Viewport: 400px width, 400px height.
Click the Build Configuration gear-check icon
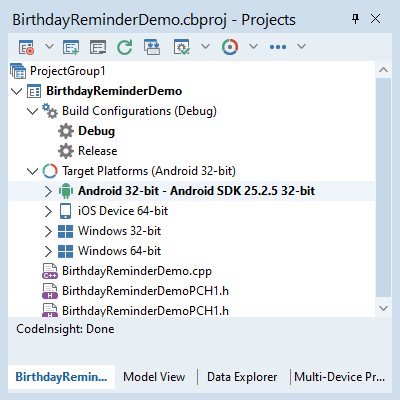click(182, 47)
